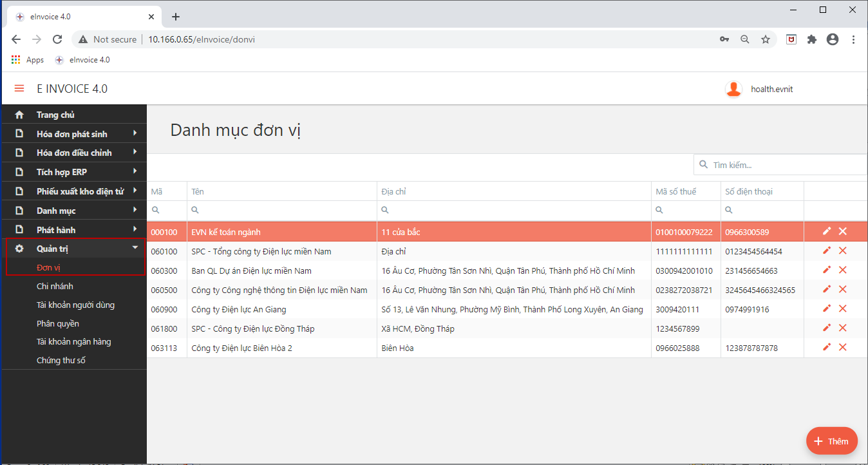Delete row 060300 with the X icon
This screenshot has width=868, height=465.
843,270
